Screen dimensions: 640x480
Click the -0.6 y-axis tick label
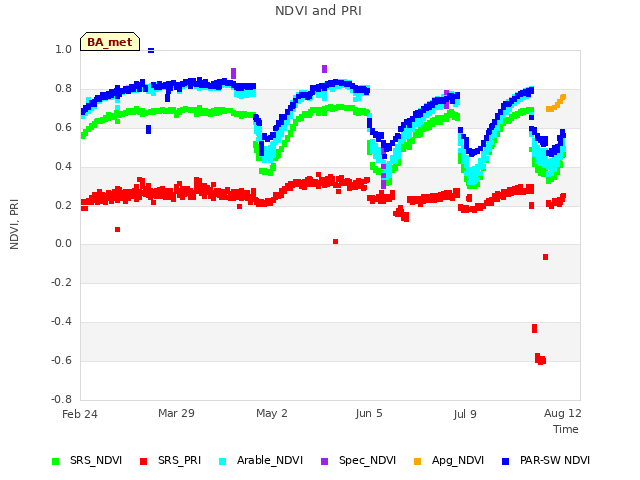(62, 360)
